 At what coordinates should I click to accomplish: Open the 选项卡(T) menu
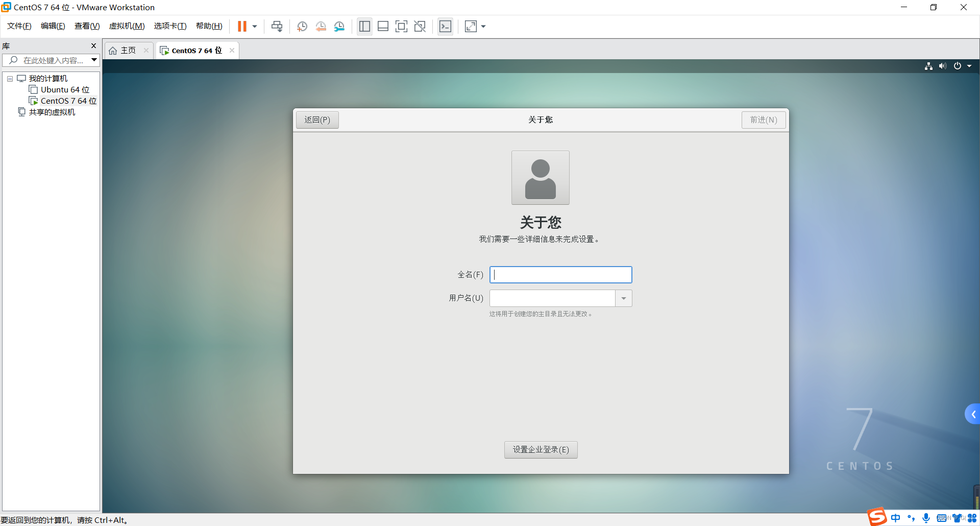(170, 26)
